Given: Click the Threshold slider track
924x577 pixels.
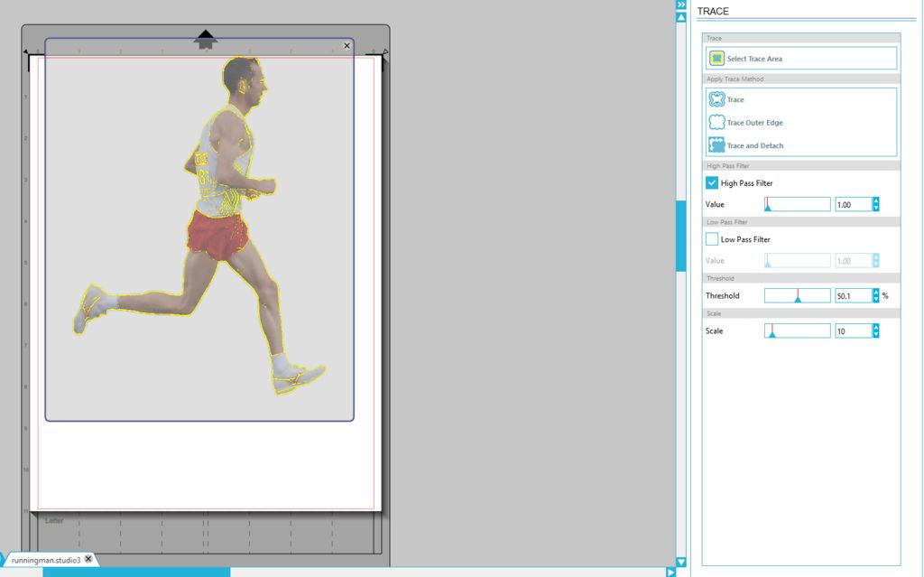Looking at the screenshot, I should 797,295.
